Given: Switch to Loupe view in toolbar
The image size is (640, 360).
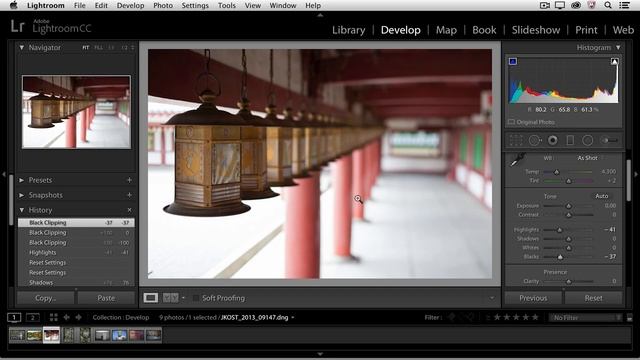Looking at the screenshot, I should click(151, 298).
